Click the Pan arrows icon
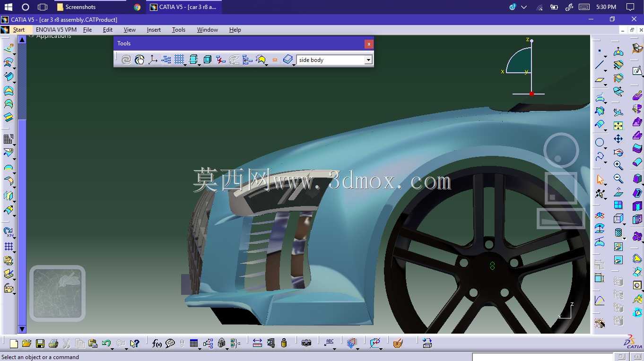 [x=618, y=139]
